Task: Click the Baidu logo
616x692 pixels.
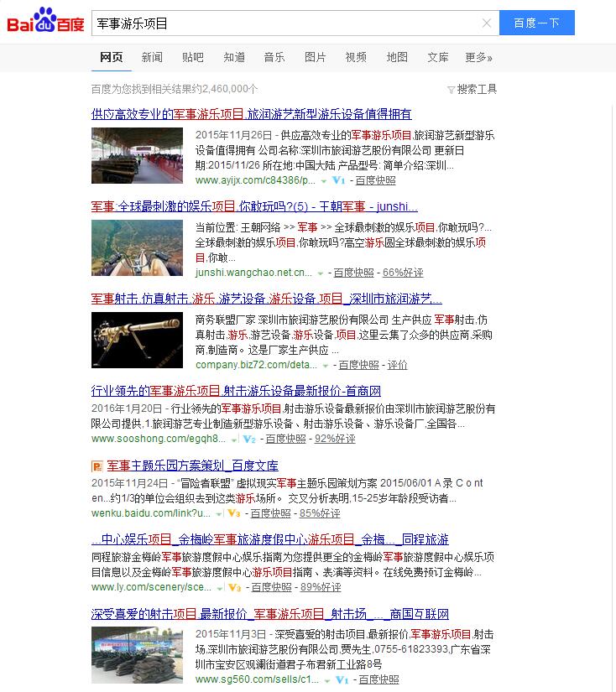Action: coord(45,20)
